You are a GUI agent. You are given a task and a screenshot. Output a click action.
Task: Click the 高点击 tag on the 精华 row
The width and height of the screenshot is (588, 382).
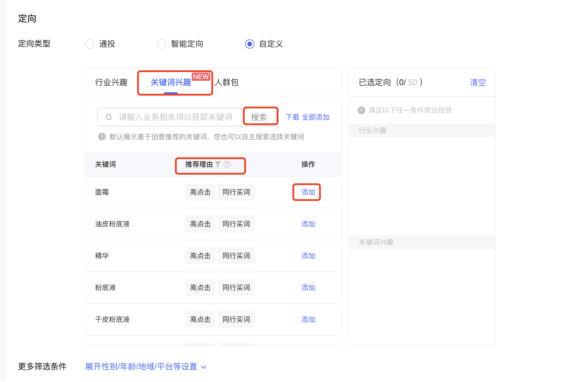click(x=200, y=256)
